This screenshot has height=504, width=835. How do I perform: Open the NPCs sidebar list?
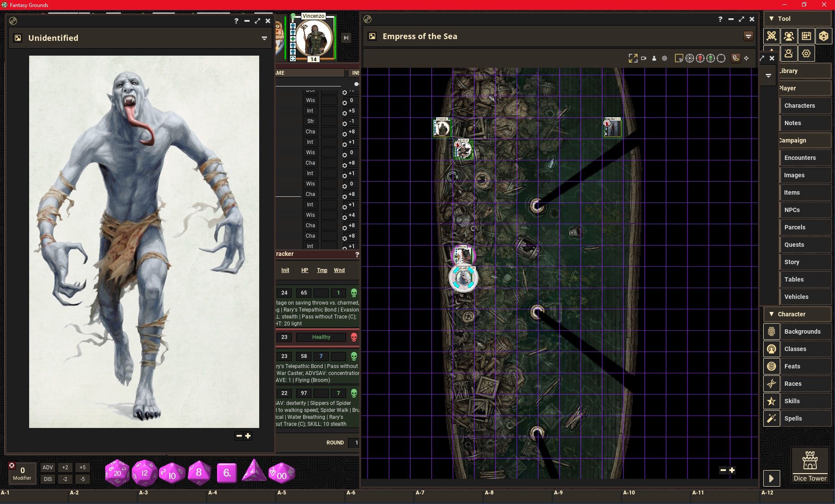click(792, 210)
